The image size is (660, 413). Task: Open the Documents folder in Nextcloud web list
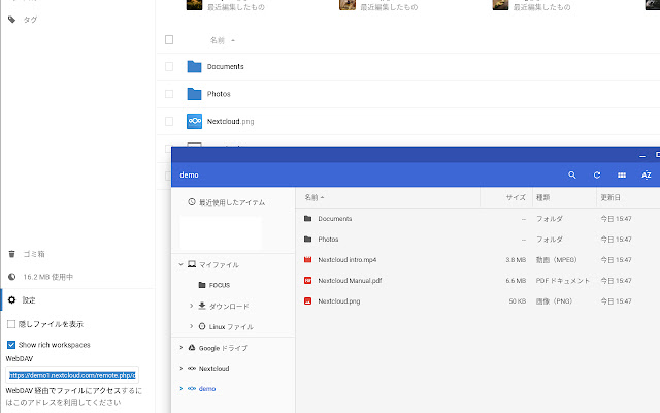pyautogui.click(x=225, y=67)
